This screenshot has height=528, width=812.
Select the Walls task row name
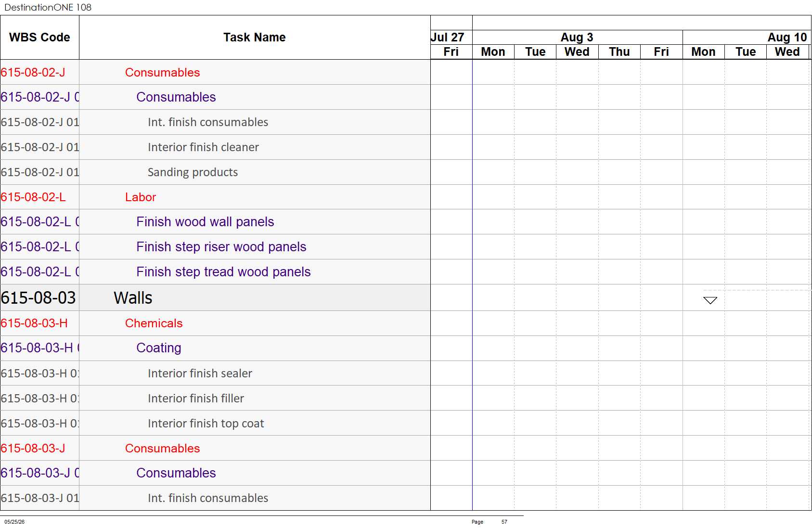133,298
